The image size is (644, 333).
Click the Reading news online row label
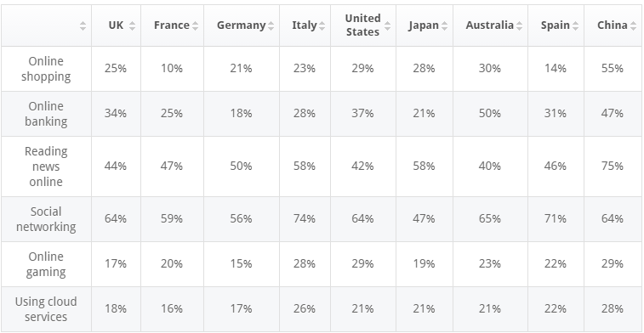tap(46, 166)
